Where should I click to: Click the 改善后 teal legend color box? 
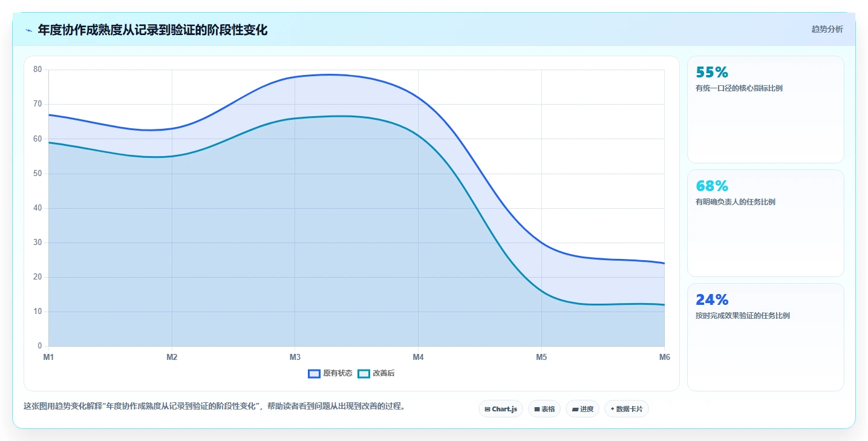pos(364,373)
